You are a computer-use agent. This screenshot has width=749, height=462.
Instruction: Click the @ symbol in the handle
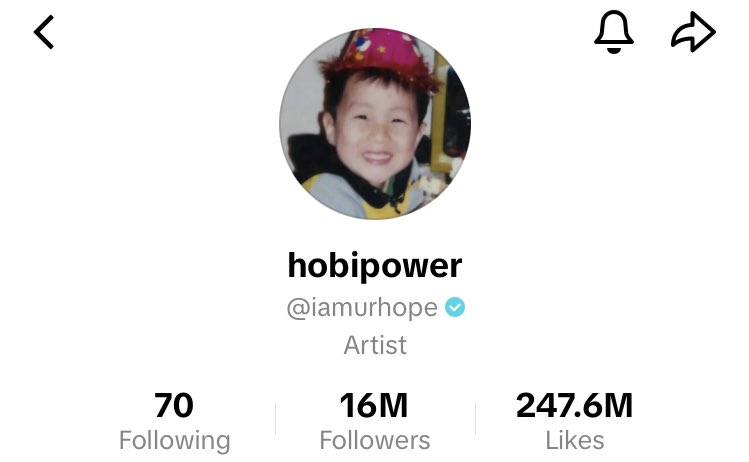tap(299, 308)
